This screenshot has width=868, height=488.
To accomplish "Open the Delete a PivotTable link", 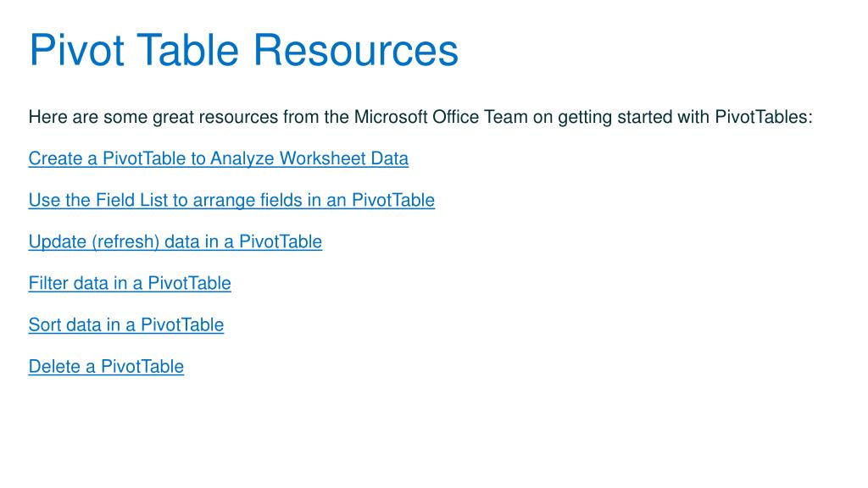I will coord(106,366).
